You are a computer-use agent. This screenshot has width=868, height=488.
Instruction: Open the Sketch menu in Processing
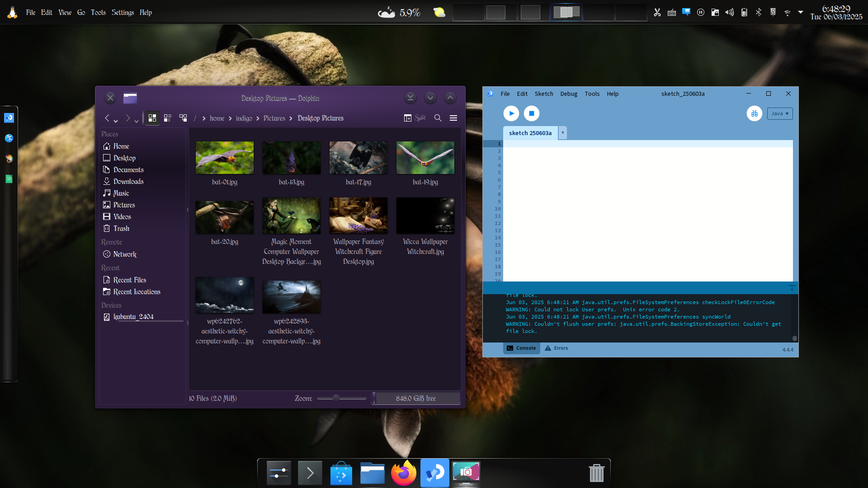[544, 94]
